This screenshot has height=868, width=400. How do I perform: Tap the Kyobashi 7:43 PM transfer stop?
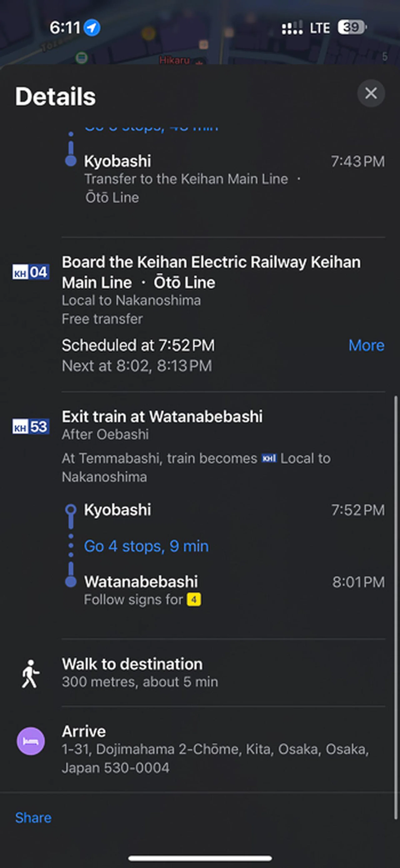pyautogui.click(x=117, y=161)
